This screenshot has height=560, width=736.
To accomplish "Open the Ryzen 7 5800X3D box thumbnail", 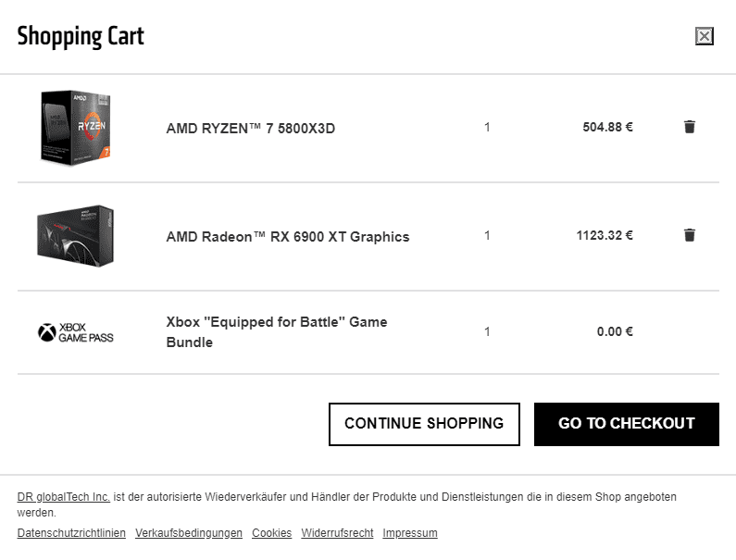I will coord(76,128).
